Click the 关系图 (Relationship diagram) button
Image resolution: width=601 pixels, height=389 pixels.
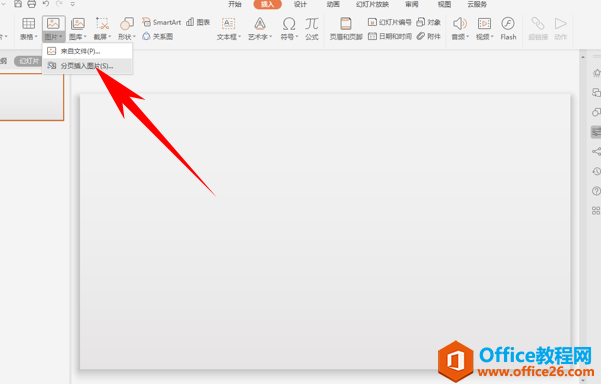tap(158, 36)
